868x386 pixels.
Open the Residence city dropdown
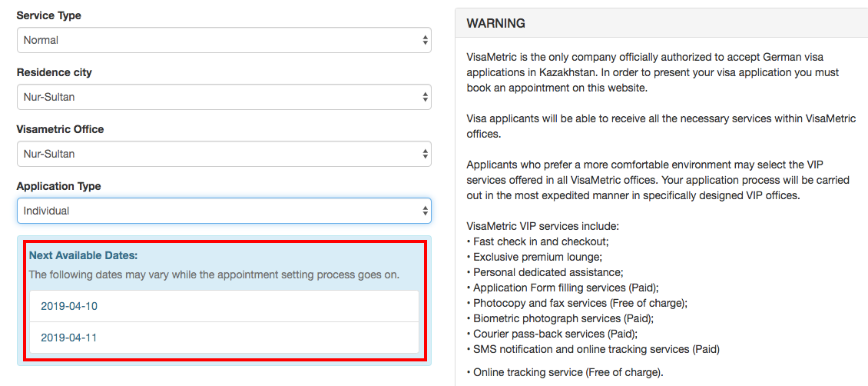[224, 97]
